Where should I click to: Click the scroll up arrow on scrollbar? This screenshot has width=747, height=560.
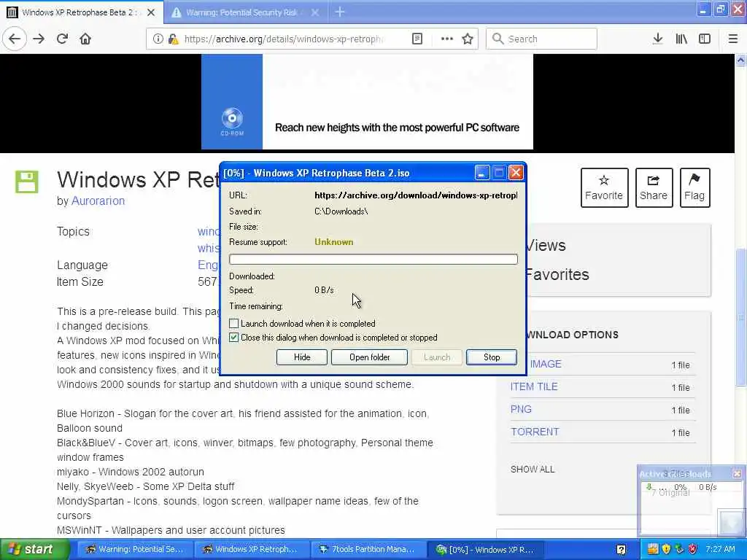tap(740, 61)
